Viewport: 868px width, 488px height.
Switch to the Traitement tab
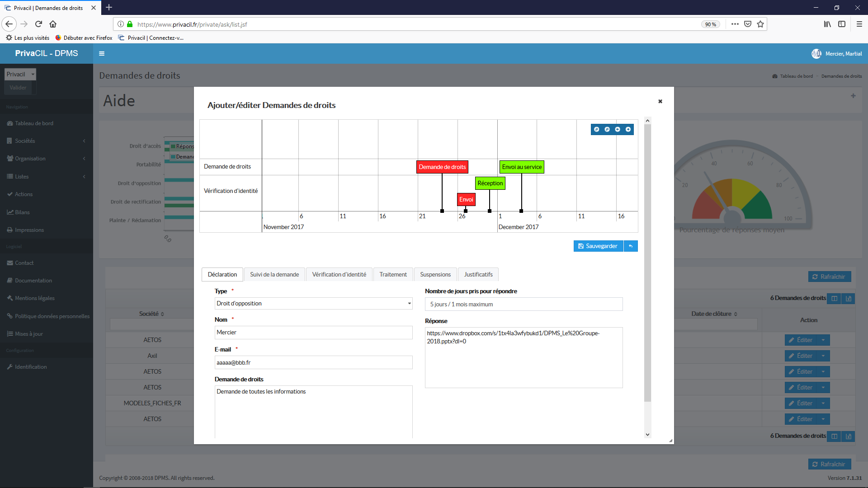392,273
